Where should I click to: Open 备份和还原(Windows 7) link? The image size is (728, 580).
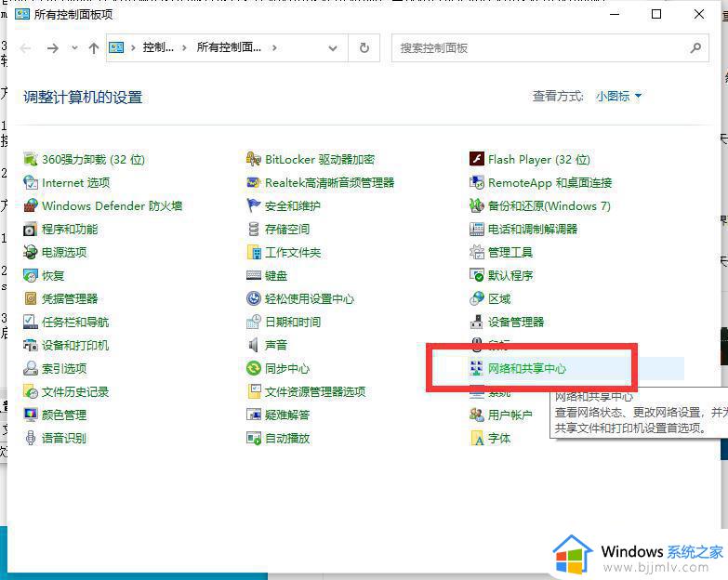click(549, 206)
